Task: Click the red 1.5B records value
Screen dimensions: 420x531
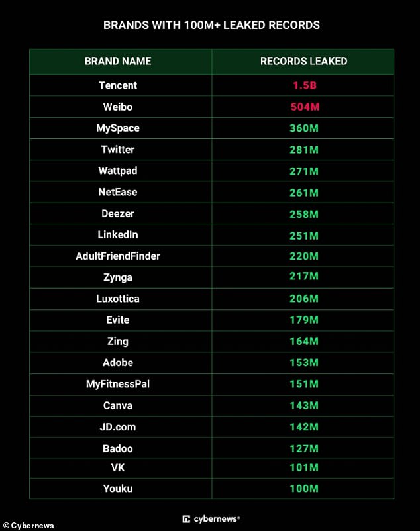Action: click(x=305, y=85)
